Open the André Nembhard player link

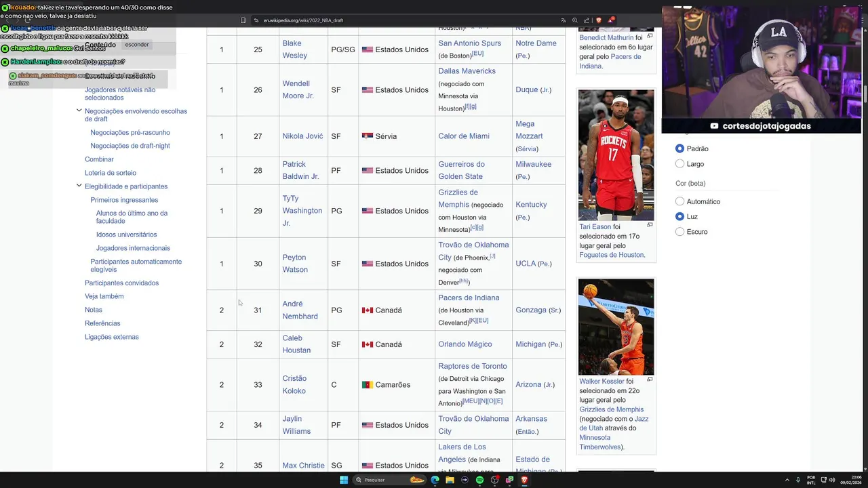point(300,310)
